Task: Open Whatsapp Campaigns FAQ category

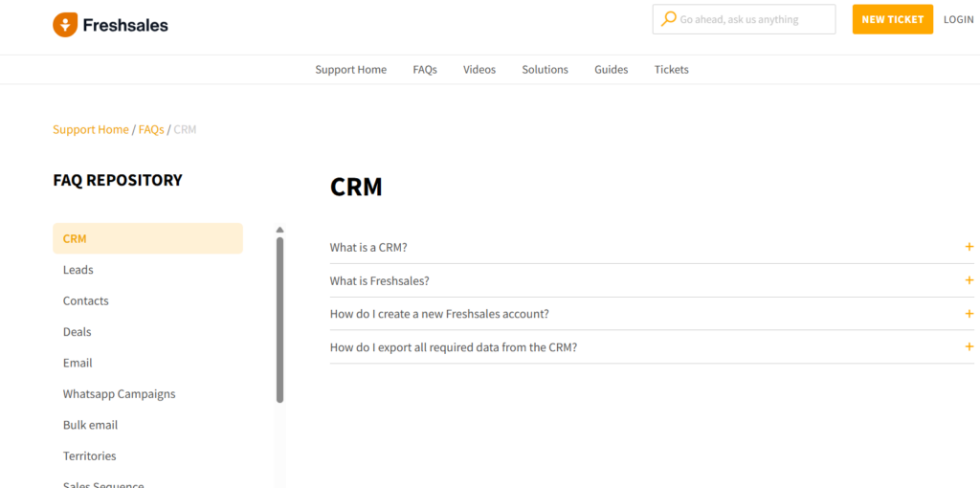Action: 120,394
